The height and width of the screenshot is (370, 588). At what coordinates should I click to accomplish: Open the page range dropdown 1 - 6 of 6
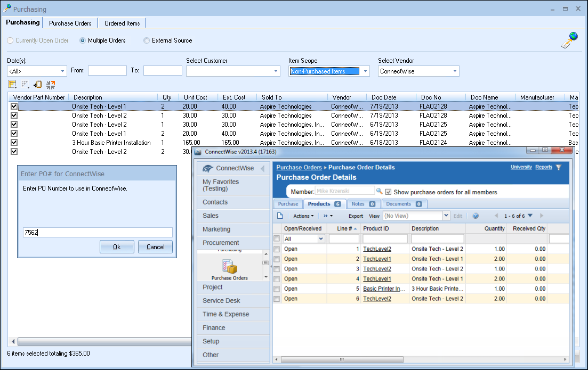pos(530,216)
